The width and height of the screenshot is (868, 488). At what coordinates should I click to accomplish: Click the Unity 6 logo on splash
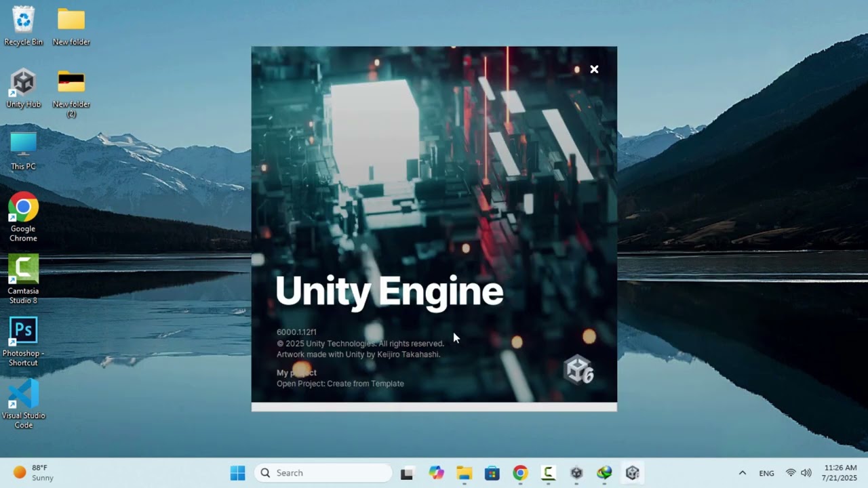click(x=578, y=369)
